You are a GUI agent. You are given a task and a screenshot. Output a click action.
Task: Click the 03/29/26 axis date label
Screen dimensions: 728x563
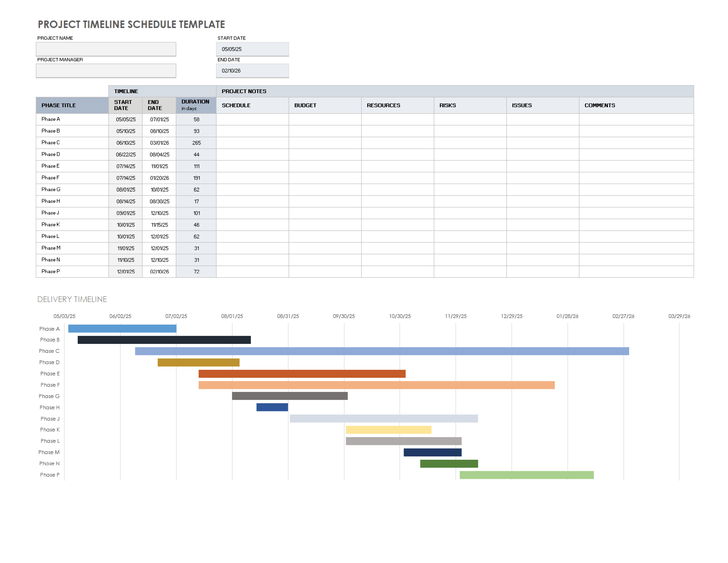coord(679,316)
